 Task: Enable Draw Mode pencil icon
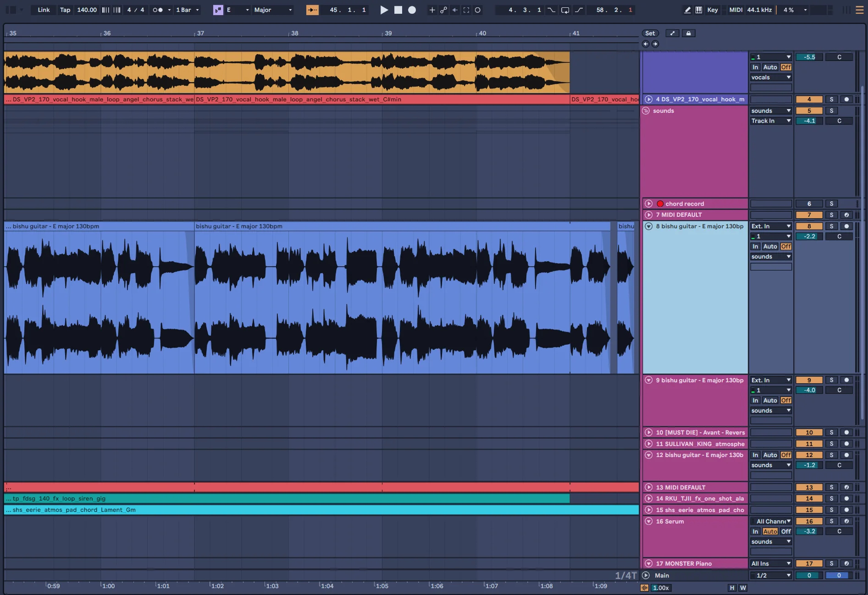click(x=687, y=10)
